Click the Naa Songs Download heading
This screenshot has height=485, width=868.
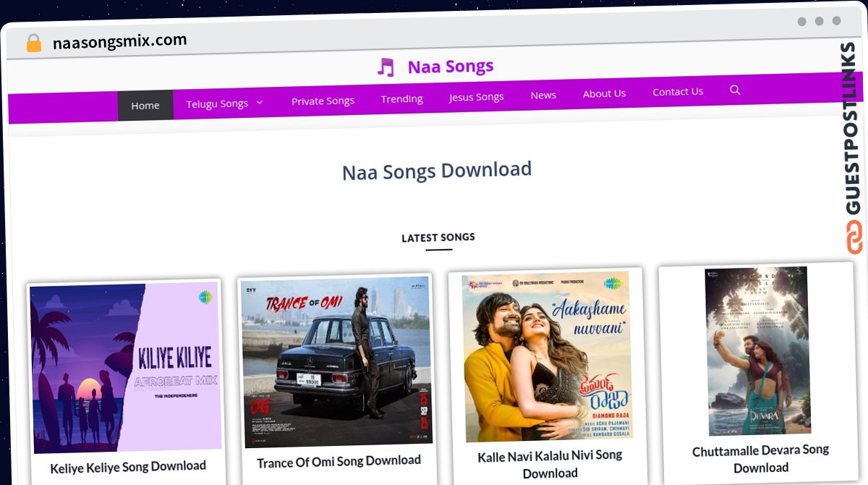point(437,171)
